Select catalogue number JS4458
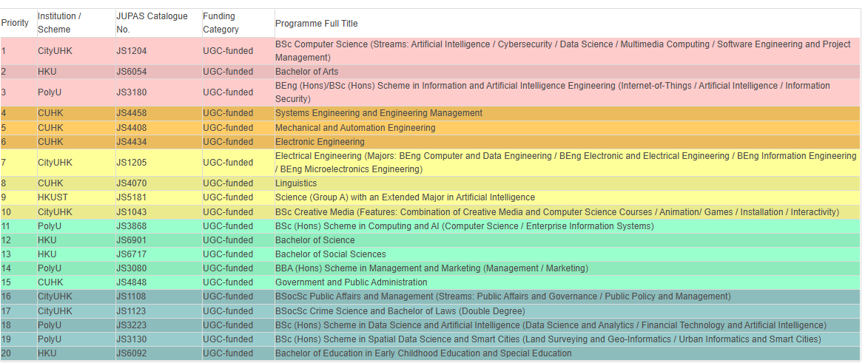This screenshot has height=363, width=868. [x=131, y=113]
